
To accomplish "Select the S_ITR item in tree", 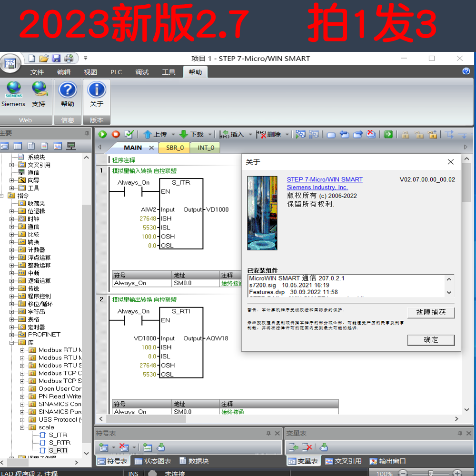I will point(58,435).
